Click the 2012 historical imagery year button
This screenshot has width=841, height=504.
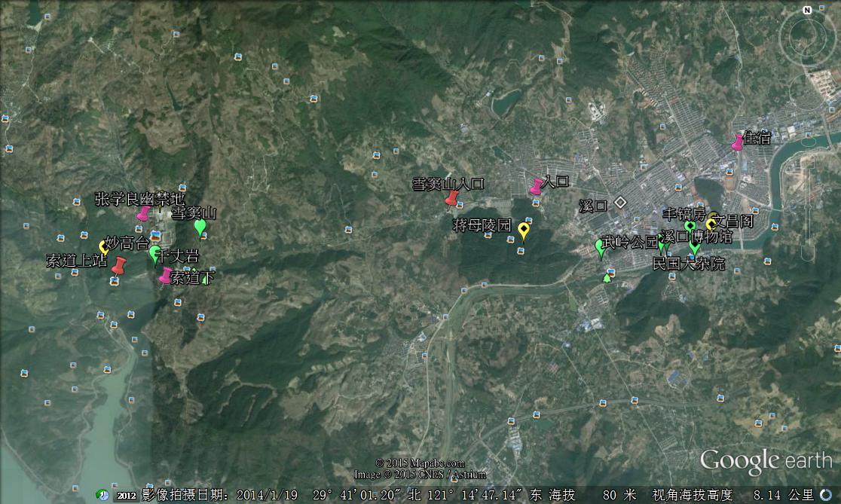(x=127, y=495)
